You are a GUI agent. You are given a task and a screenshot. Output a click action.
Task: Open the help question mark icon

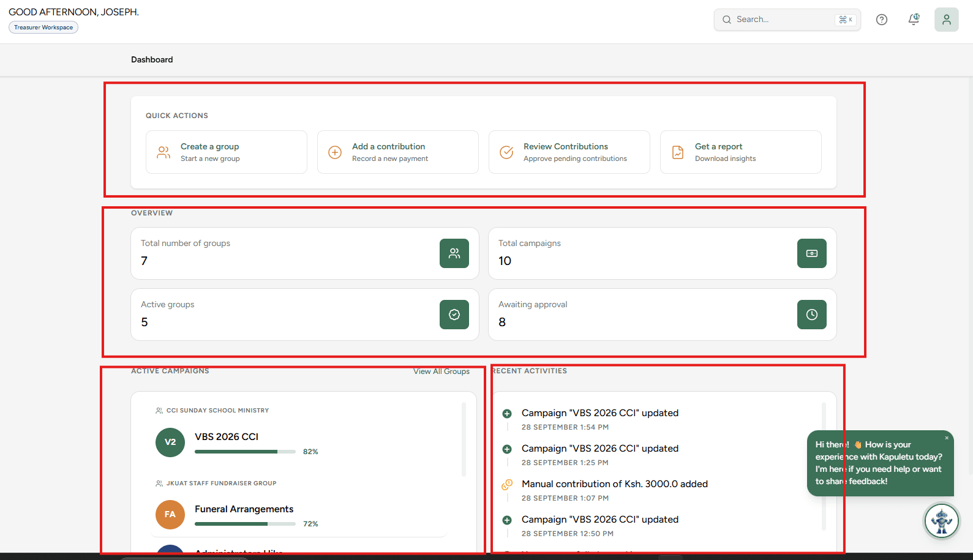(x=882, y=20)
